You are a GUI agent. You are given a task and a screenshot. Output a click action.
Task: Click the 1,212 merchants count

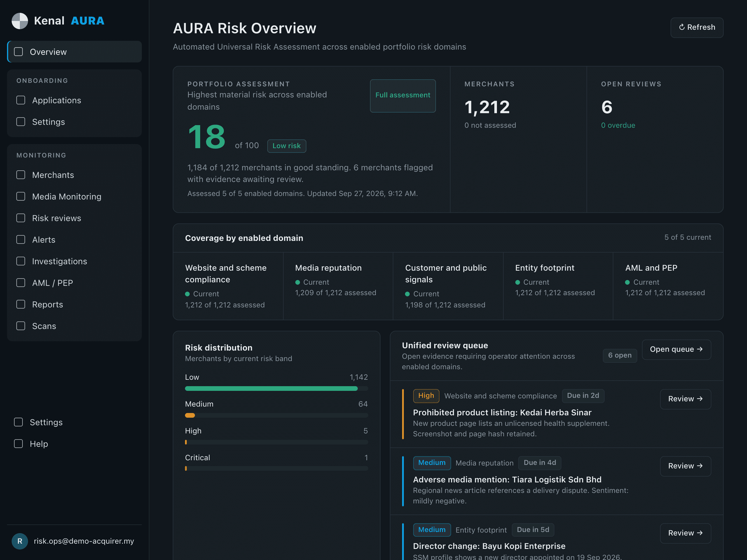click(487, 107)
